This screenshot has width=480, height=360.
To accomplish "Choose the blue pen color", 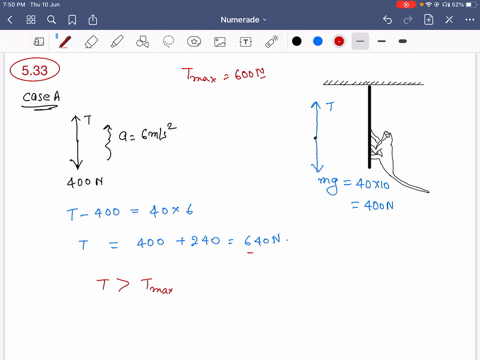I will 318,41.
